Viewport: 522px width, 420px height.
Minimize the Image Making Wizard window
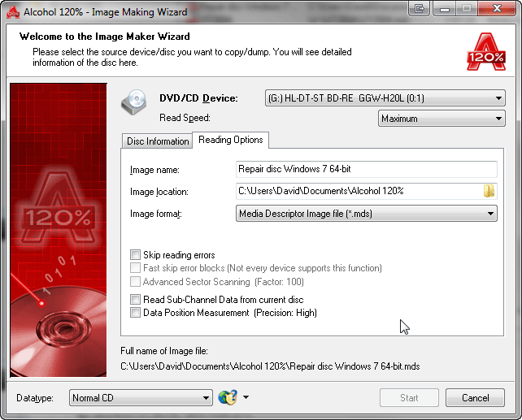click(x=445, y=8)
